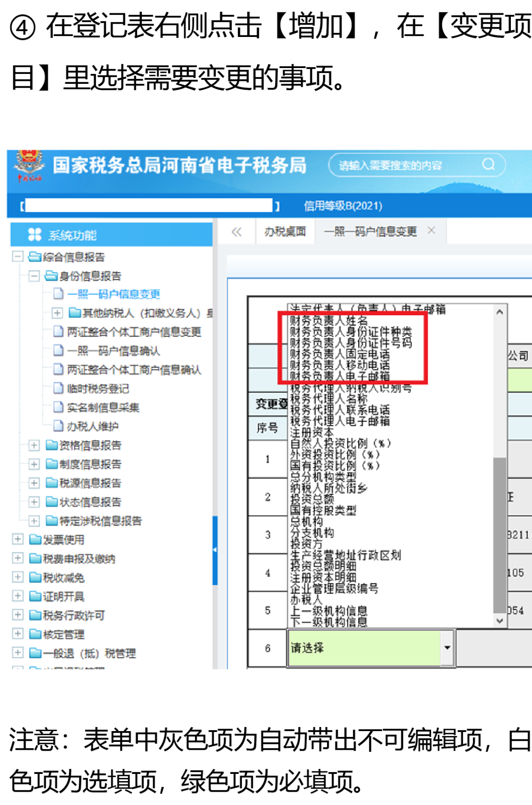Collapse the 身份信息报告 folder
Viewport: 532px width, 805px height.
(x=34, y=276)
